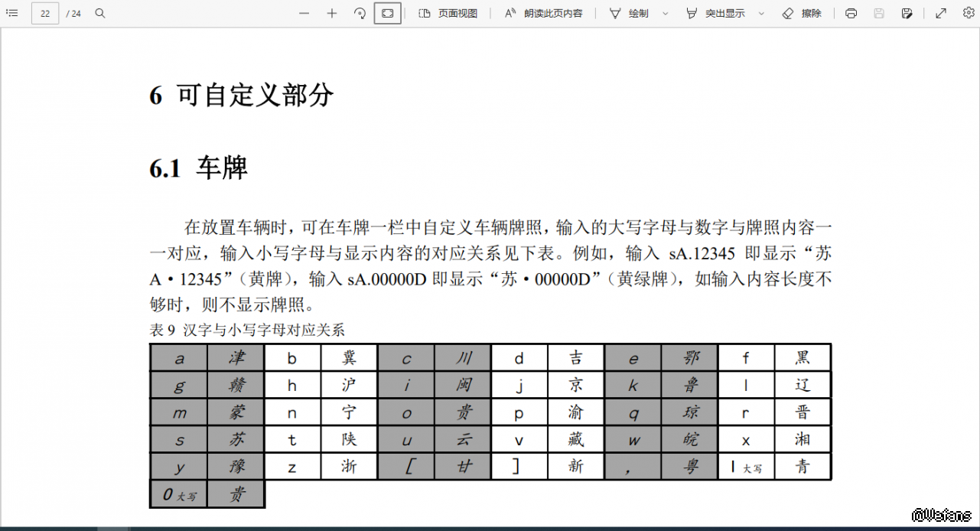
Task: Zoom out with the minus button
Action: tap(304, 13)
